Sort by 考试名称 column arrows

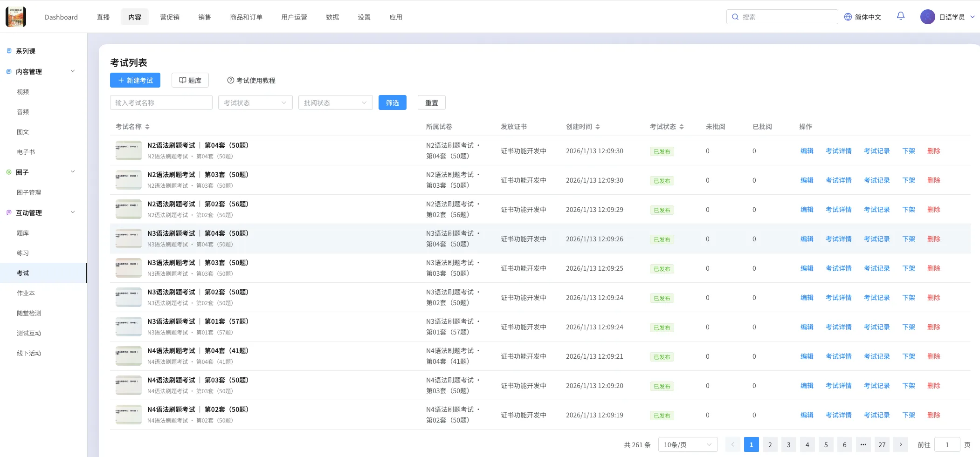[147, 127]
